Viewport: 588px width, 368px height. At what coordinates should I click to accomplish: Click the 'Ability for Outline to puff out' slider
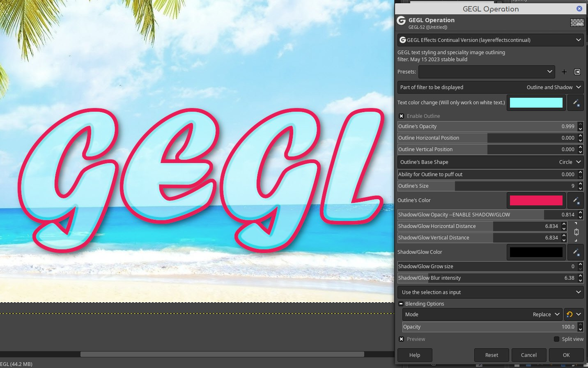487,175
